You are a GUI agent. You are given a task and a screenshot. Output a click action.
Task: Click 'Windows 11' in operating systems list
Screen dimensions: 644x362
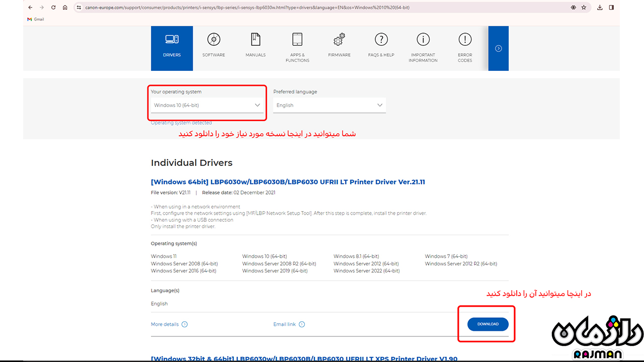pos(164,256)
